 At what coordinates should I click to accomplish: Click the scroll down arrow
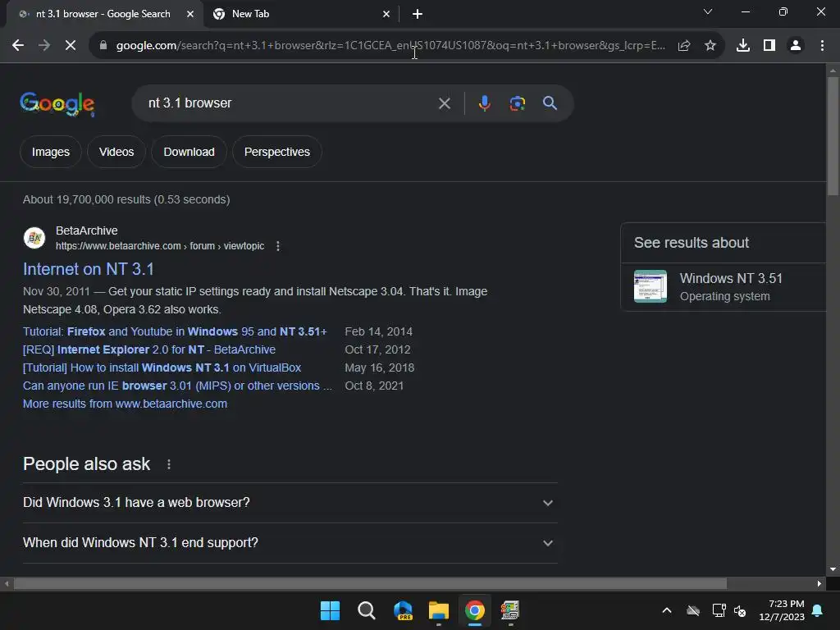pos(833,569)
